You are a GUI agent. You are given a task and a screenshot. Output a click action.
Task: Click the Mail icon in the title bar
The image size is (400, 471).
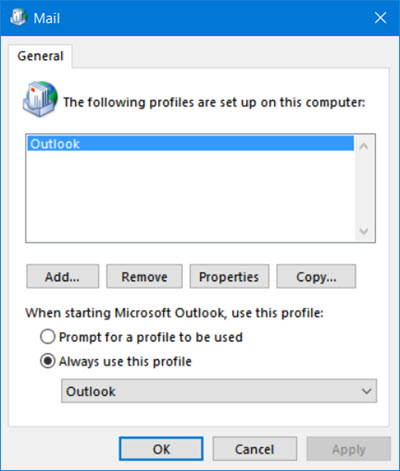(18, 17)
